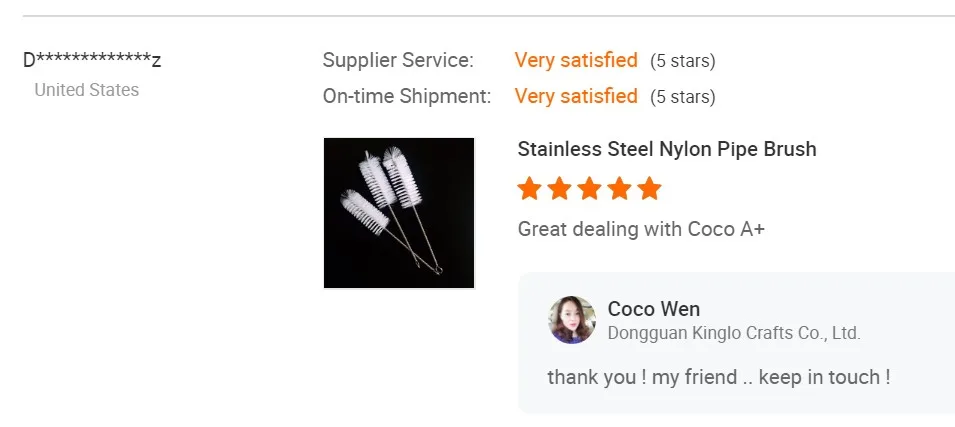Click the fourth orange rating star
This screenshot has height=427, width=955.
point(620,188)
